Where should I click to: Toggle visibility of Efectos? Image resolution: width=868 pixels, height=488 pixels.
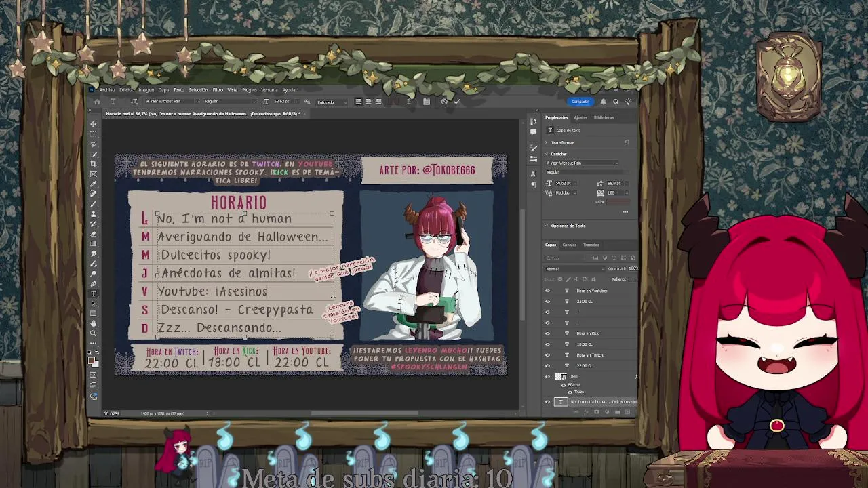point(564,385)
